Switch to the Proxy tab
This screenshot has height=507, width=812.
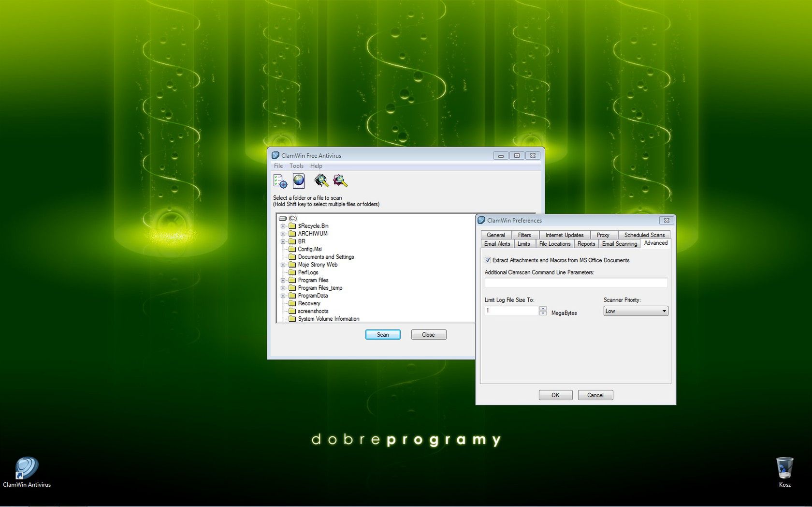coord(603,235)
